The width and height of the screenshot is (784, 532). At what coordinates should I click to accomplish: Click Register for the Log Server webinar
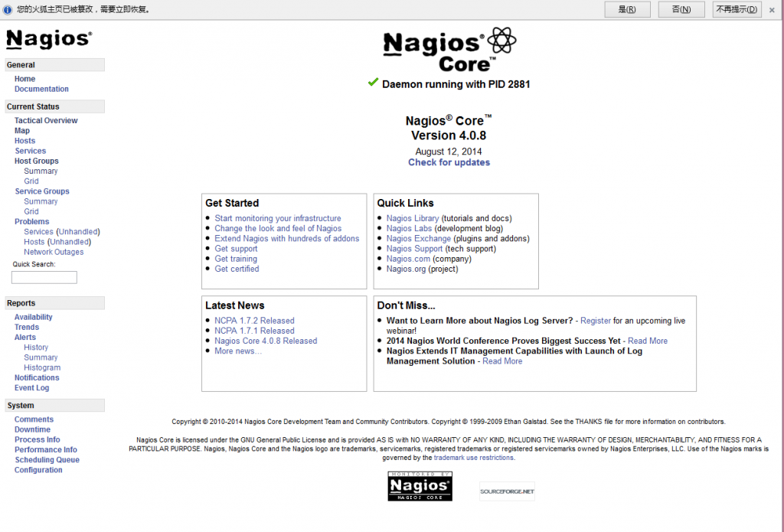[596, 321]
